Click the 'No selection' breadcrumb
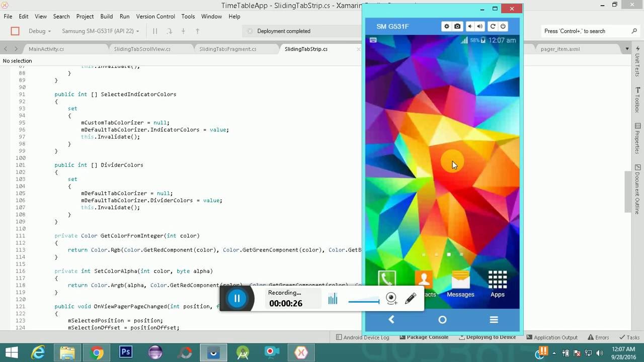The image size is (644, 362). (17, 61)
